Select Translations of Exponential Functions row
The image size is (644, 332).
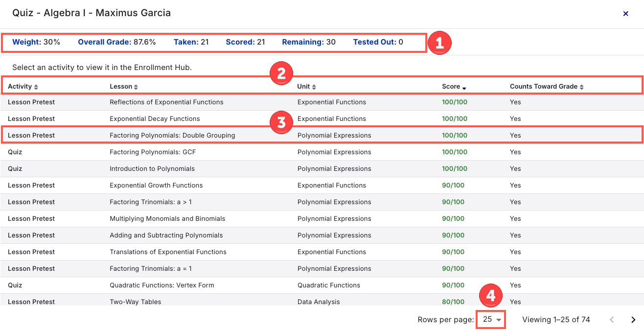point(322,252)
